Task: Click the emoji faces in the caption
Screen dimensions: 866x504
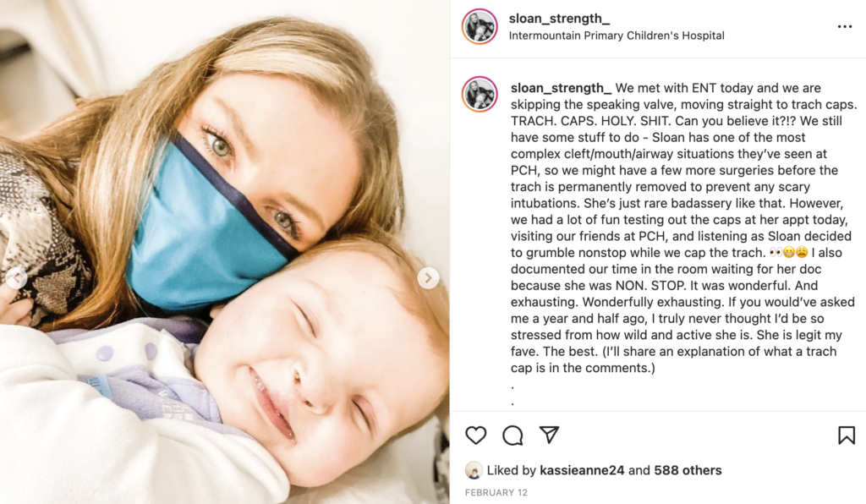Action: (x=788, y=252)
